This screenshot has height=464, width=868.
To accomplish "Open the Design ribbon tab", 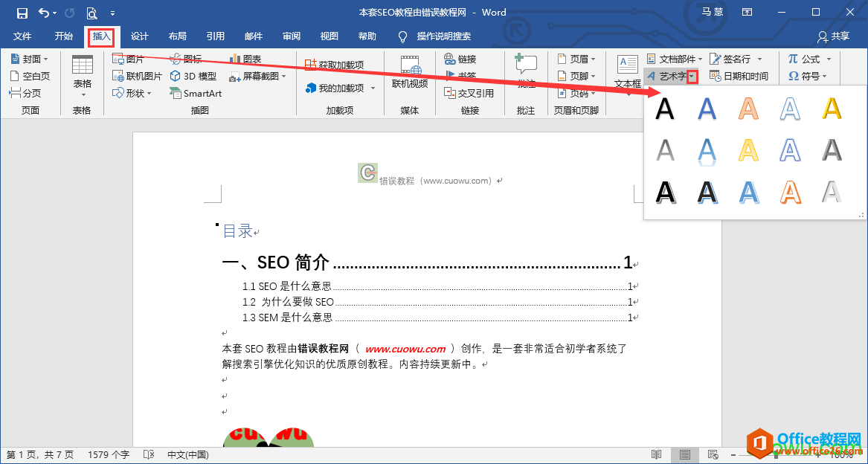I will point(140,36).
